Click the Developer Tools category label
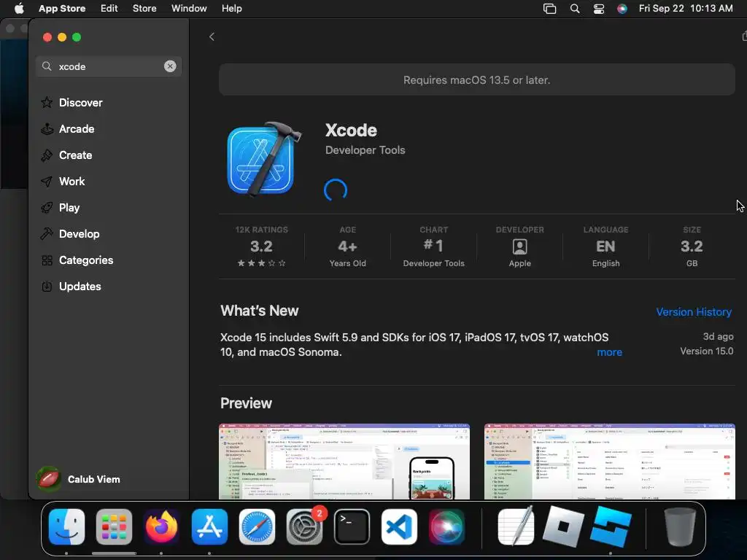This screenshot has height=560, width=747. [365, 150]
